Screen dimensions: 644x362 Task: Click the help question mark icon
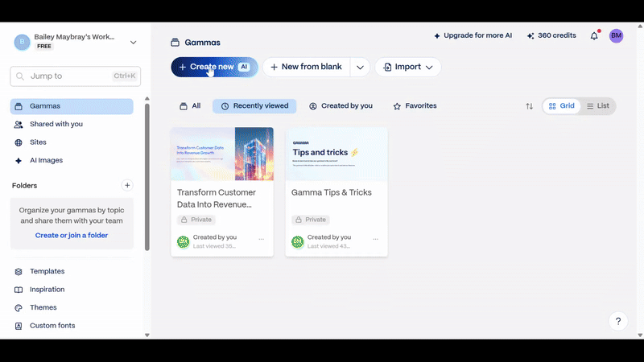click(617, 321)
